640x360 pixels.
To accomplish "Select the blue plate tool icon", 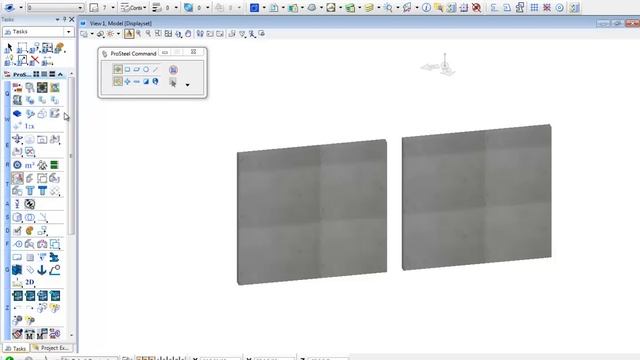I will coord(17,113).
